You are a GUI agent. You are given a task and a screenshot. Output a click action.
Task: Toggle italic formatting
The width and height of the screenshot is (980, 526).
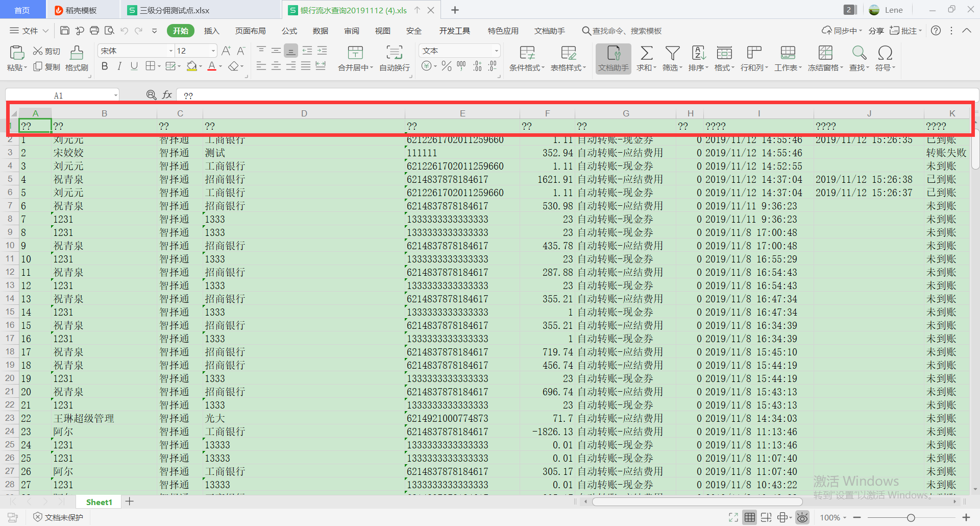(x=119, y=66)
